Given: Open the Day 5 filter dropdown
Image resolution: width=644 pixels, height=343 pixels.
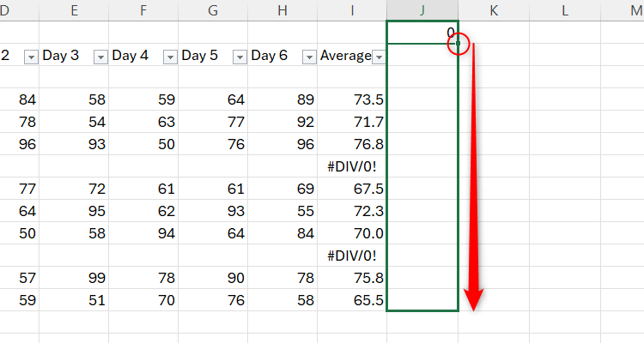Looking at the screenshot, I should point(239,56).
